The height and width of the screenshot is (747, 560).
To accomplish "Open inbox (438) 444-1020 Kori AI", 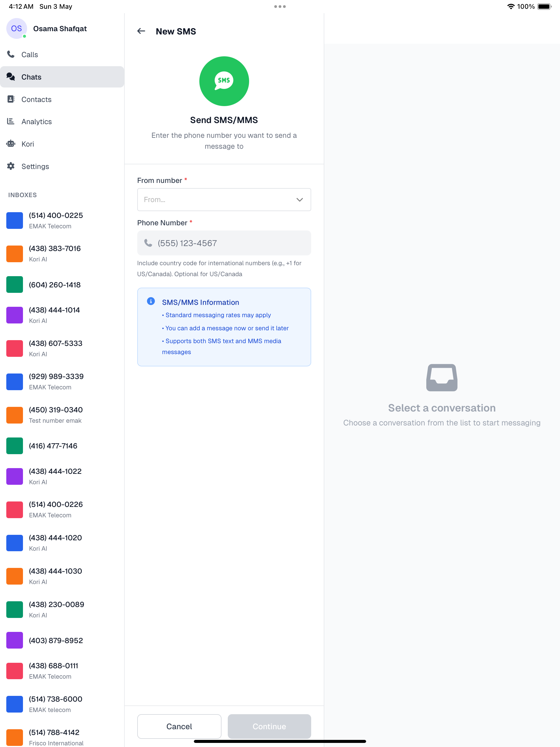I will (62, 543).
